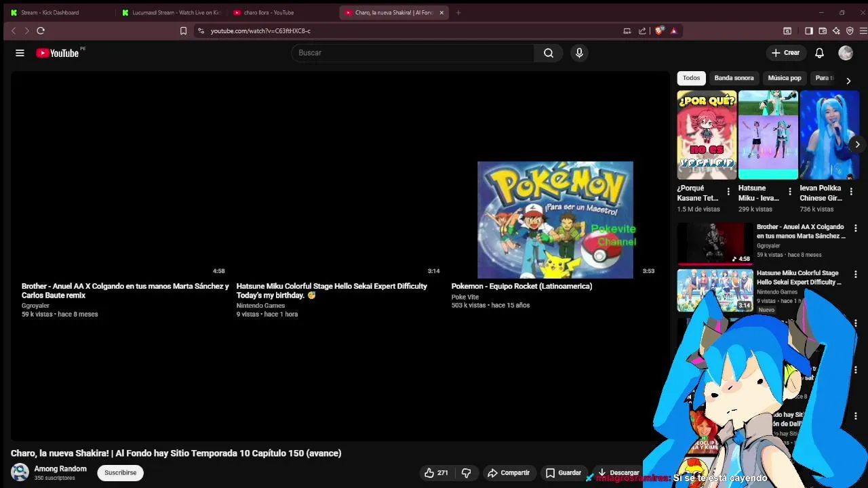The width and height of the screenshot is (868, 488).
Task: Go forward with the browser arrow
Action: 26,30
